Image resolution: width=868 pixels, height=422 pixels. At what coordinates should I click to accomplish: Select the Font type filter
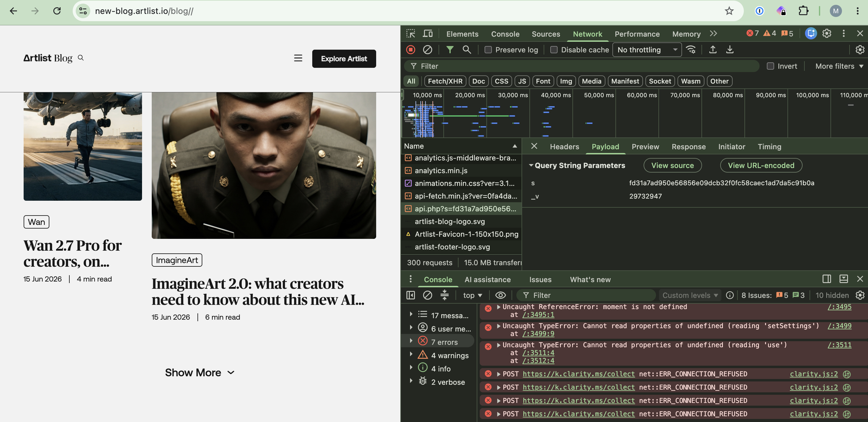coord(543,81)
